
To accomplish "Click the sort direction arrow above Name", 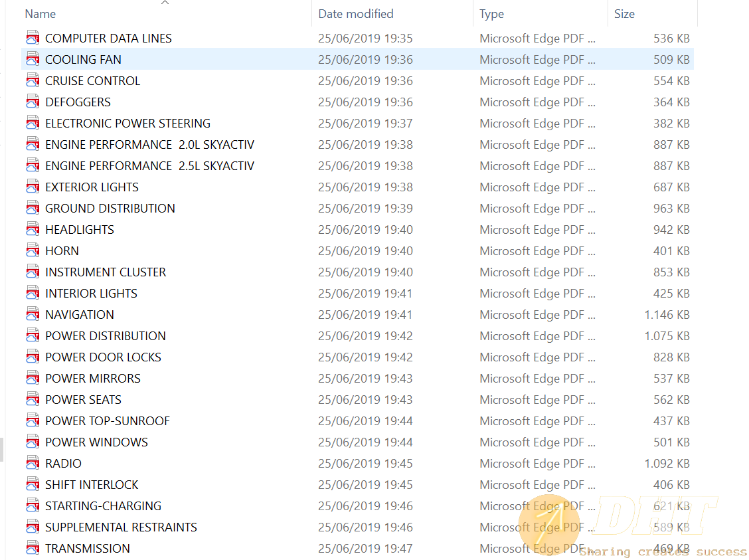I will 165,3.
